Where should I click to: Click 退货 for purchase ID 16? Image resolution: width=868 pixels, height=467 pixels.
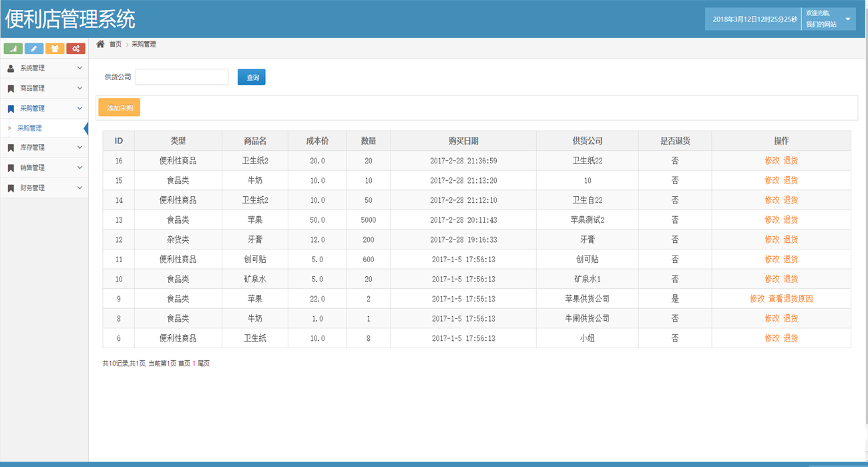791,161
